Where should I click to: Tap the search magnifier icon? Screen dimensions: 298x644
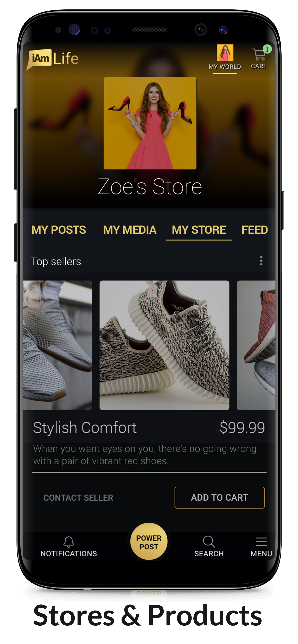coord(209,542)
